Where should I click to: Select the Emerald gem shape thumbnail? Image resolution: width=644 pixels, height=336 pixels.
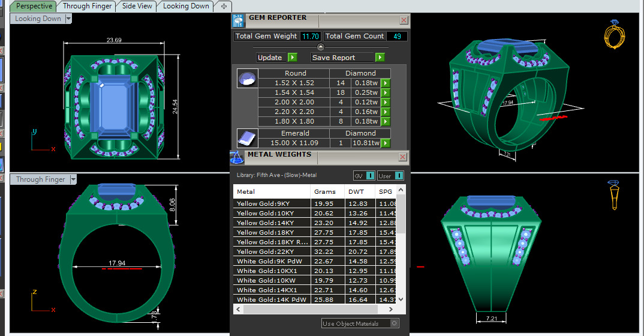pyautogui.click(x=247, y=138)
